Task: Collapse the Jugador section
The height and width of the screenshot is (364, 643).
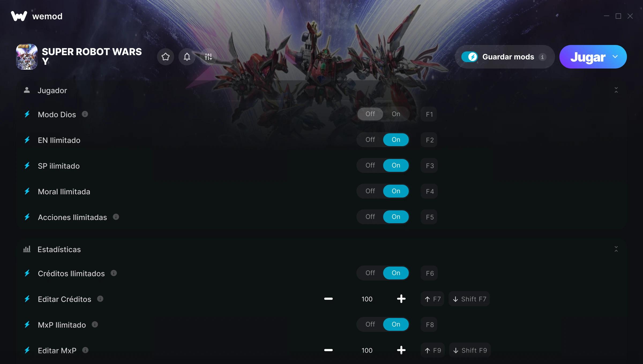Action: point(616,90)
